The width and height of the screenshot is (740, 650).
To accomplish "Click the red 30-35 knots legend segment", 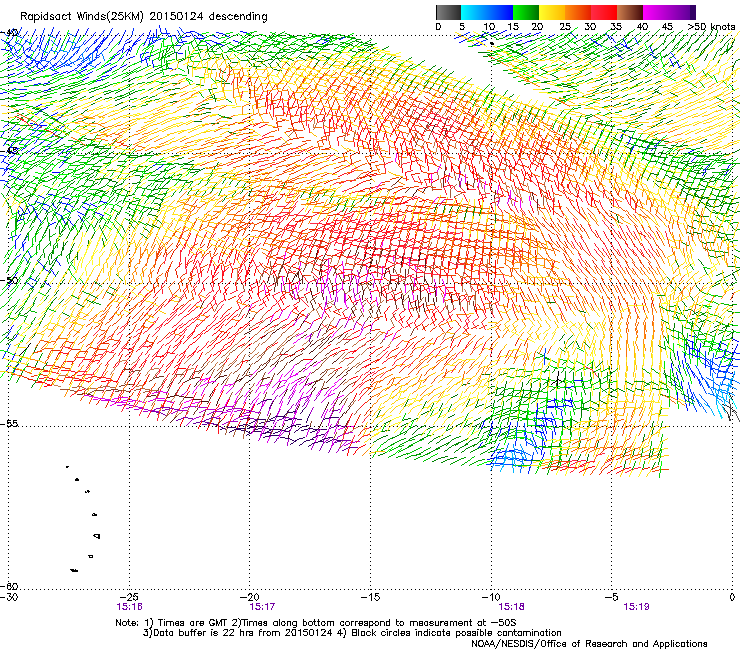I will click(604, 12).
